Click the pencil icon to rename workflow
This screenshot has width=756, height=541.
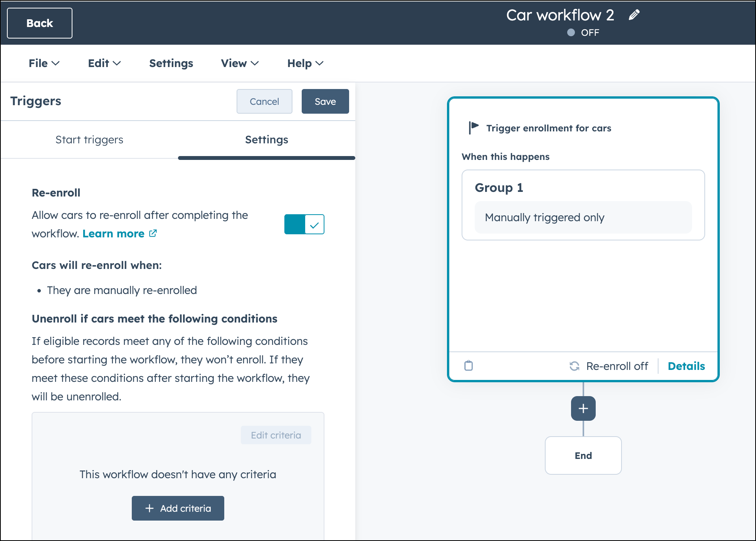click(634, 15)
